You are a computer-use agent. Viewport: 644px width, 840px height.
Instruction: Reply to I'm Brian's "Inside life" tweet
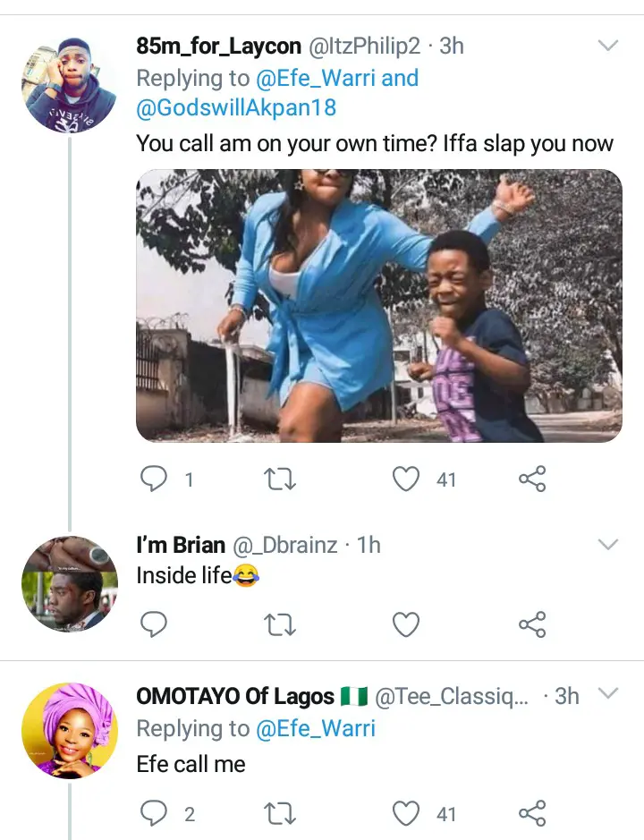coord(155,624)
